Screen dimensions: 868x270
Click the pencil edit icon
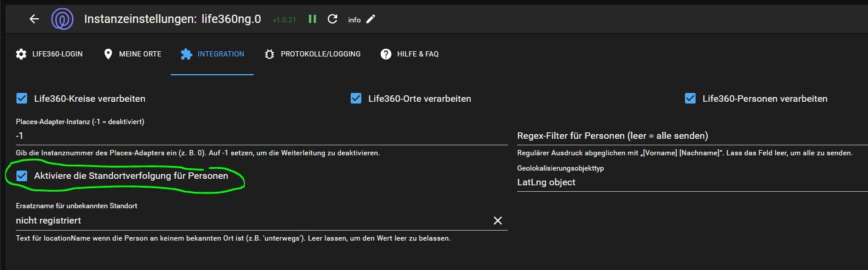[x=370, y=19]
